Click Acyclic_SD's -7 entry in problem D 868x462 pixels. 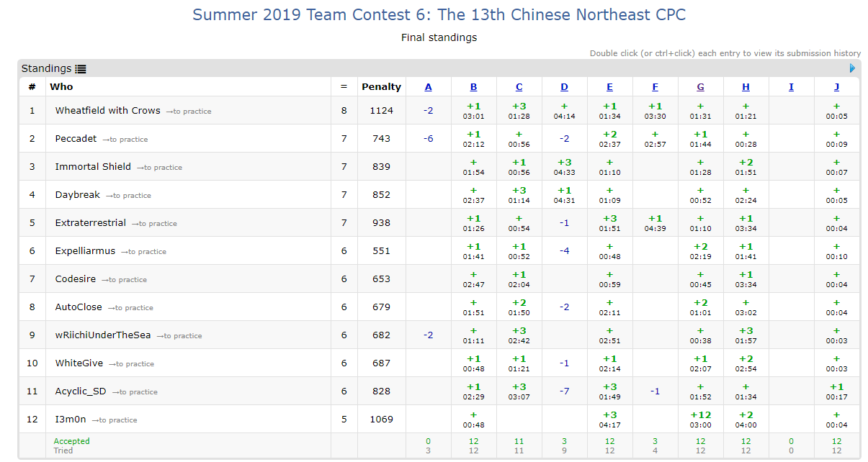coord(564,391)
